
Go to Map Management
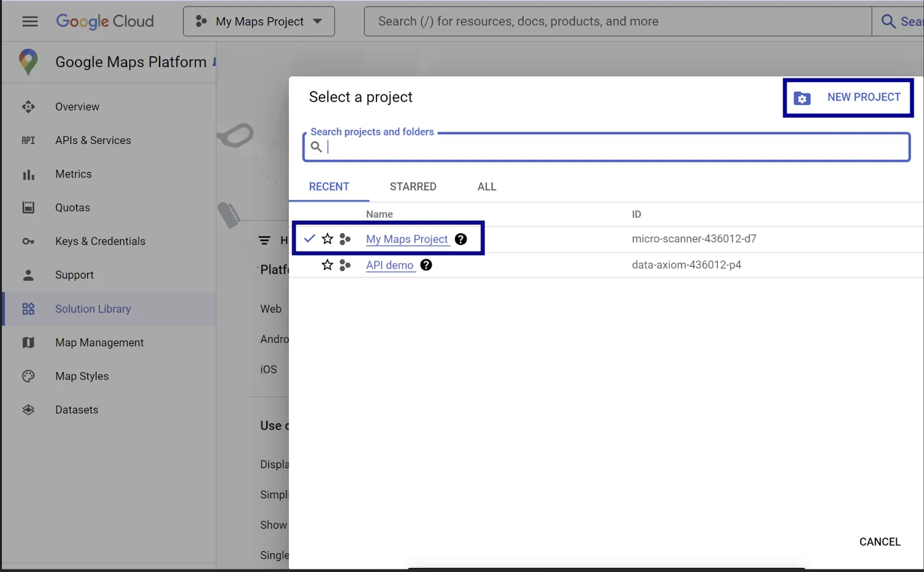click(x=99, y=343)
